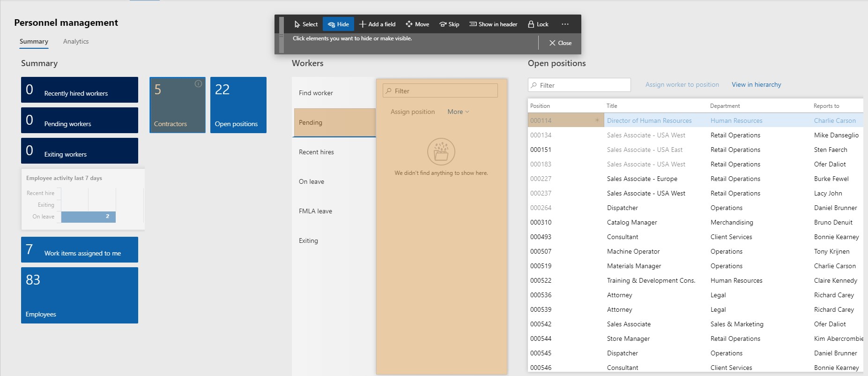
Task: Close the personalization toolbar
Action: (x=560, y=43)
